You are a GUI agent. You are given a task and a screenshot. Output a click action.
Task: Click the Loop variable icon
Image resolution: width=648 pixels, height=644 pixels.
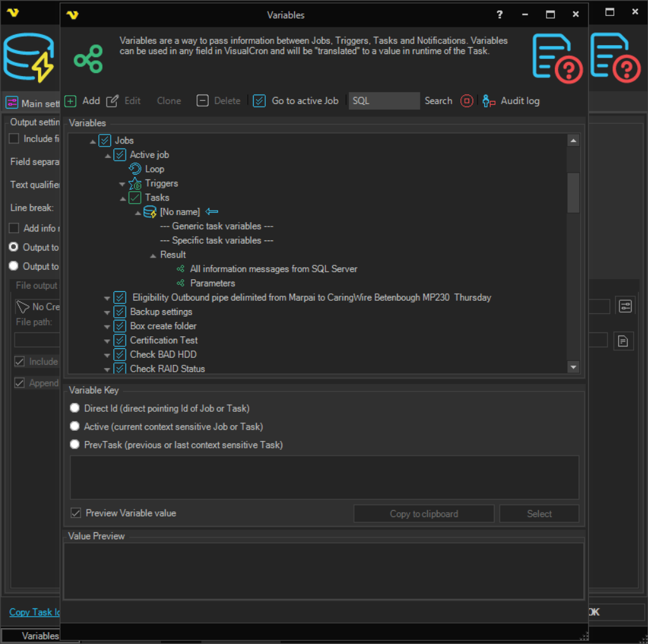pyautogui.click(x=134, y=169)
